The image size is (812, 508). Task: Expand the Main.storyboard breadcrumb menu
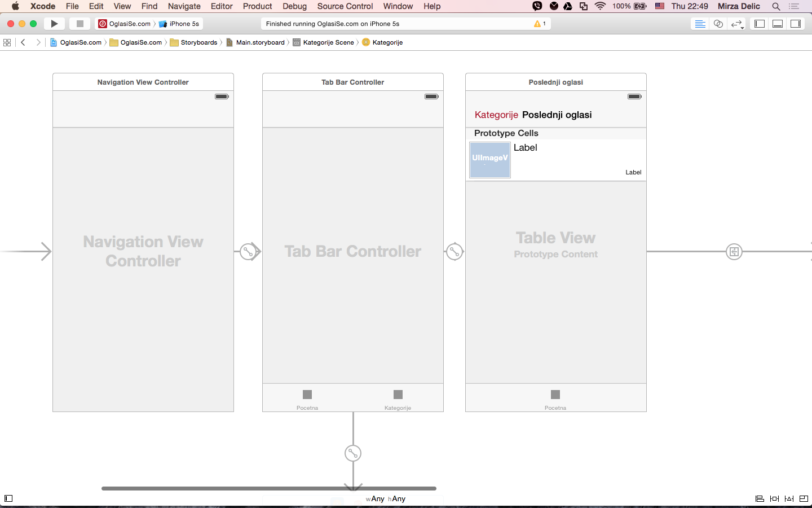259,42
